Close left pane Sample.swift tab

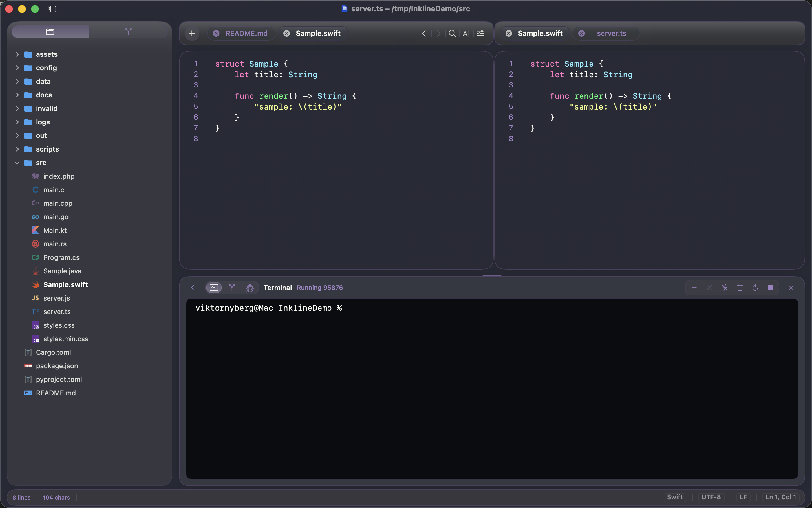coord(287,34)
